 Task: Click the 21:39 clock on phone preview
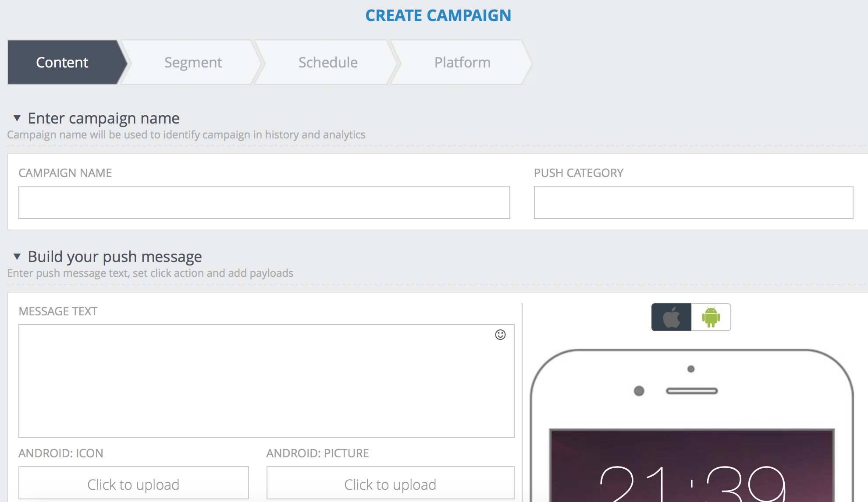click(x=691, y=484)
